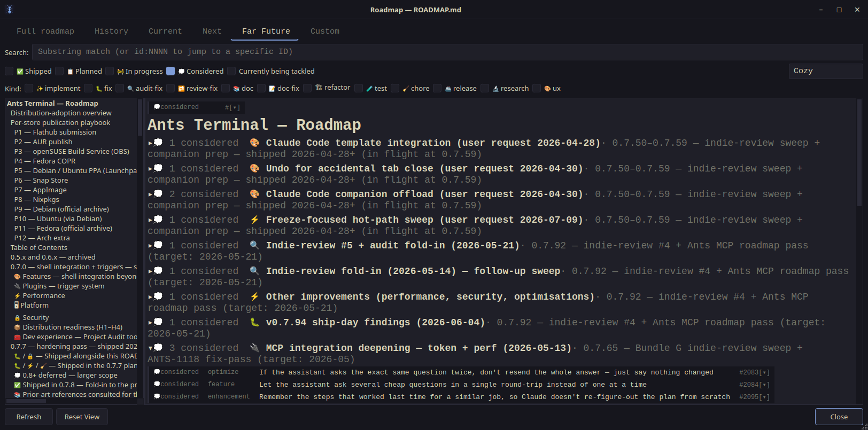Click the Reset View button
This screenshot has height=430, width=868.
coord(82,417)
